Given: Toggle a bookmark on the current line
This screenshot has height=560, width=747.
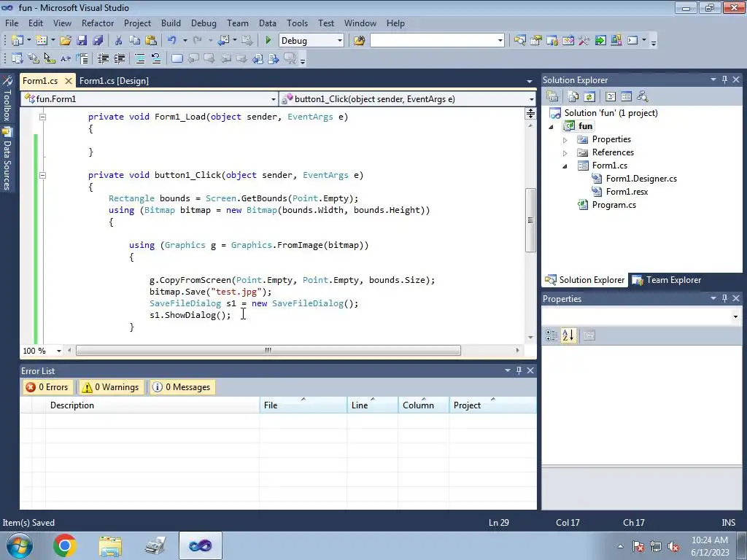Looking at the screenshot, I should (177, 58).
